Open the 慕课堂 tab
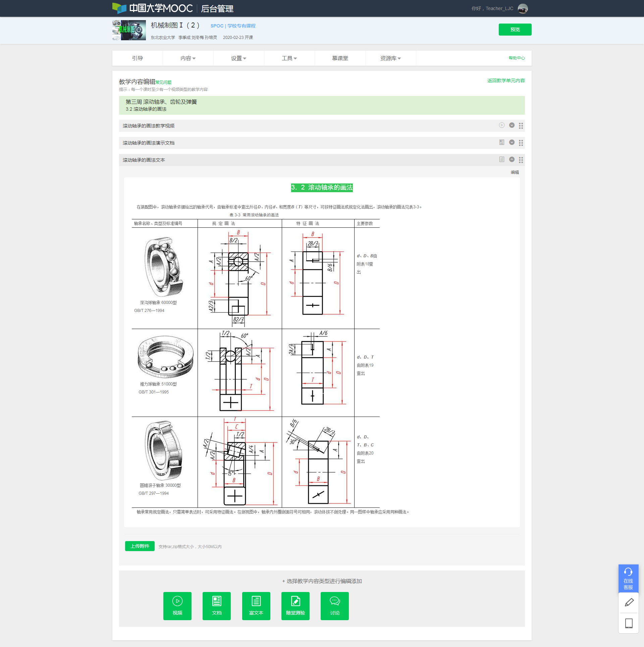Viewport: 644px width, 647px height. coord(340,58)
